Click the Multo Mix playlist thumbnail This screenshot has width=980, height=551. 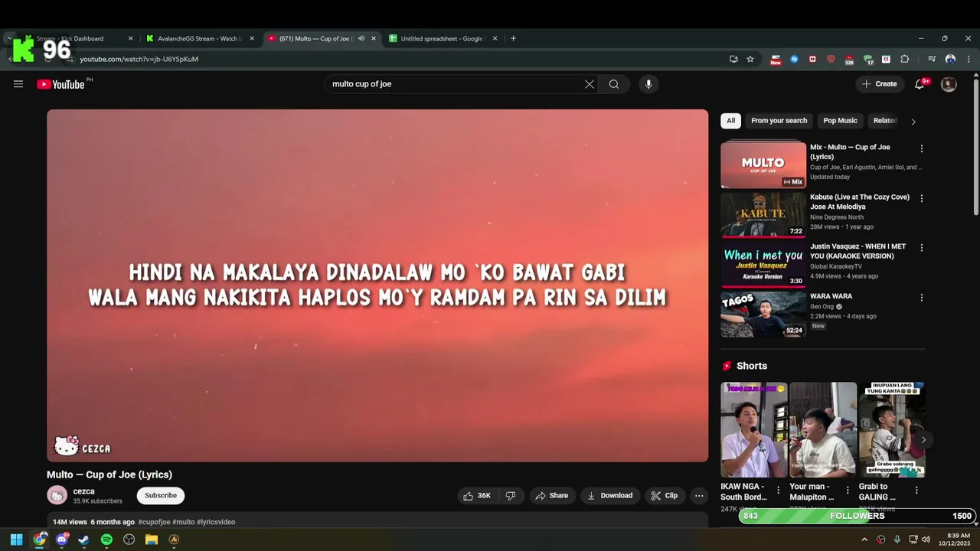[763, 164]
